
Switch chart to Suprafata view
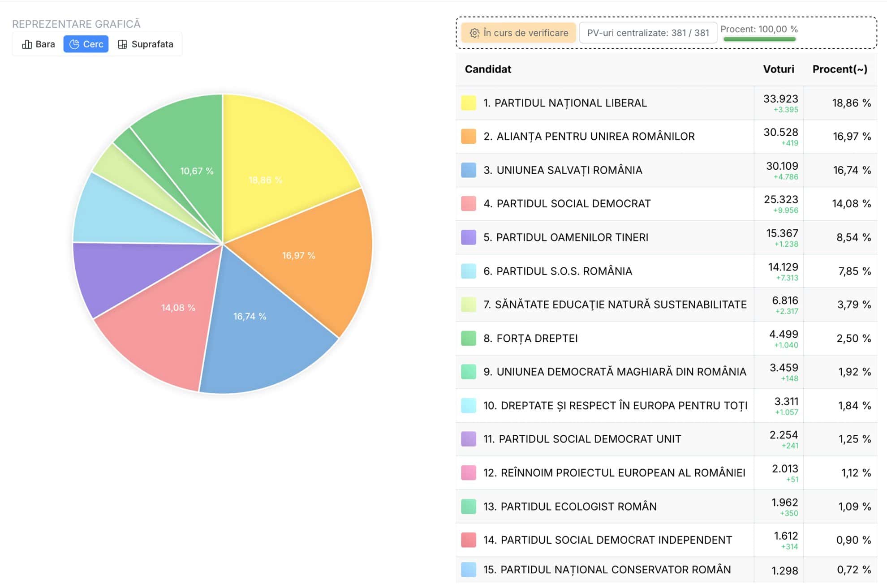coord(146,44)
